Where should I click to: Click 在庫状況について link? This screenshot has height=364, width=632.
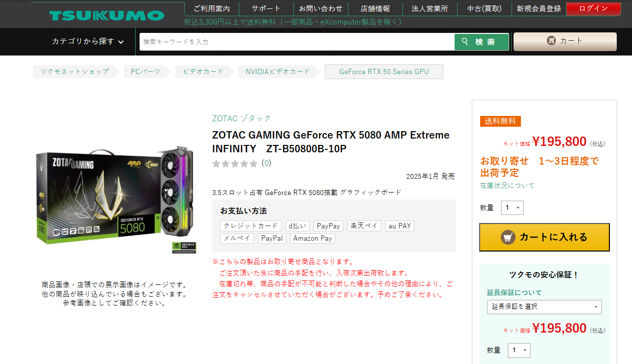pos(507,186)
